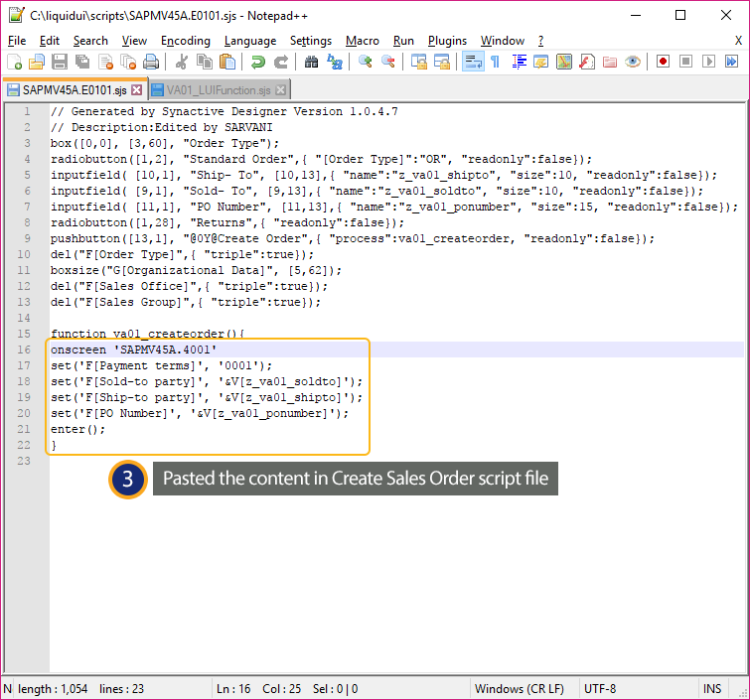
Task: Click the INS mode in status bar
Action: [711, 689]
